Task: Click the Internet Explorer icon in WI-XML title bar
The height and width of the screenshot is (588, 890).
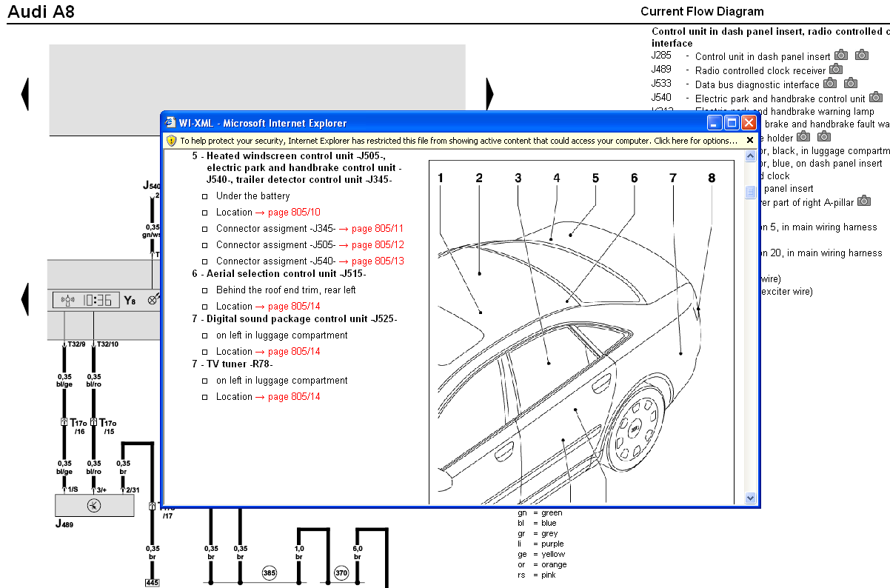Action: click(x=171, y=123)
